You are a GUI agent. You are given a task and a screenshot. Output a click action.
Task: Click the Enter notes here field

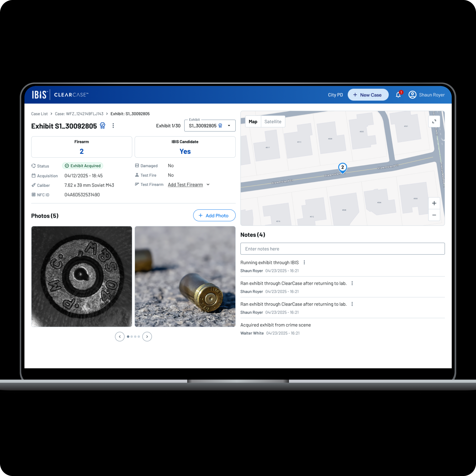pos(342,249)
